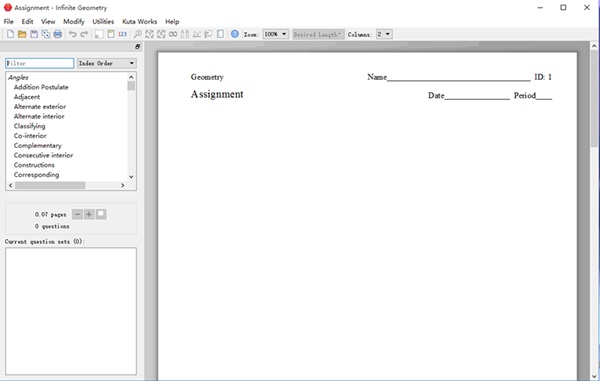Open the Desired Length dropdown
This screenshot has height=381, width=600.
click(x=318, y=34)
